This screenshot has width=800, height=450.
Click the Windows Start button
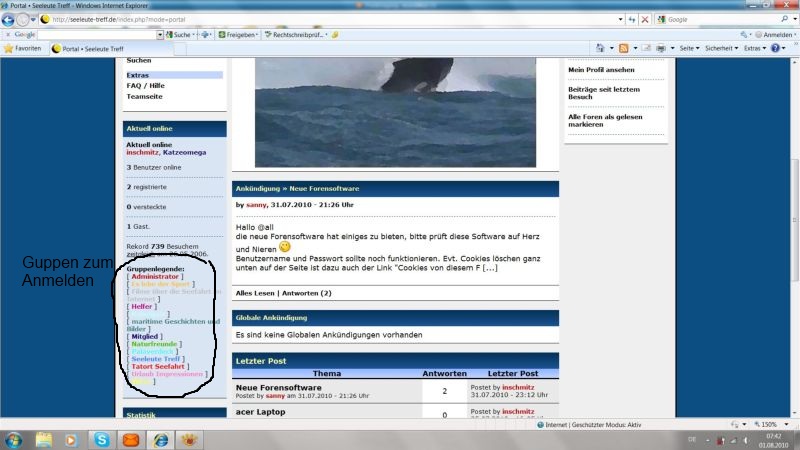click(14, 439)
